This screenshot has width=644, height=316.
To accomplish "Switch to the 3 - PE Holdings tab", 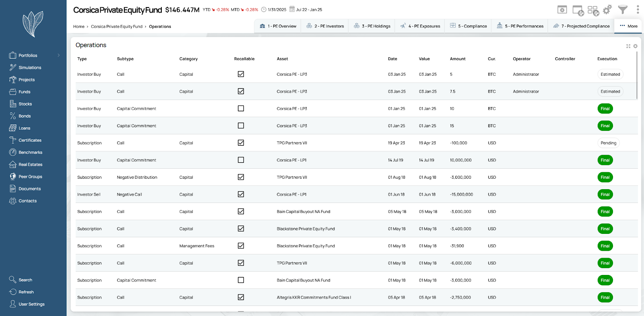I will pyautogui.click(x=372, y=26).
